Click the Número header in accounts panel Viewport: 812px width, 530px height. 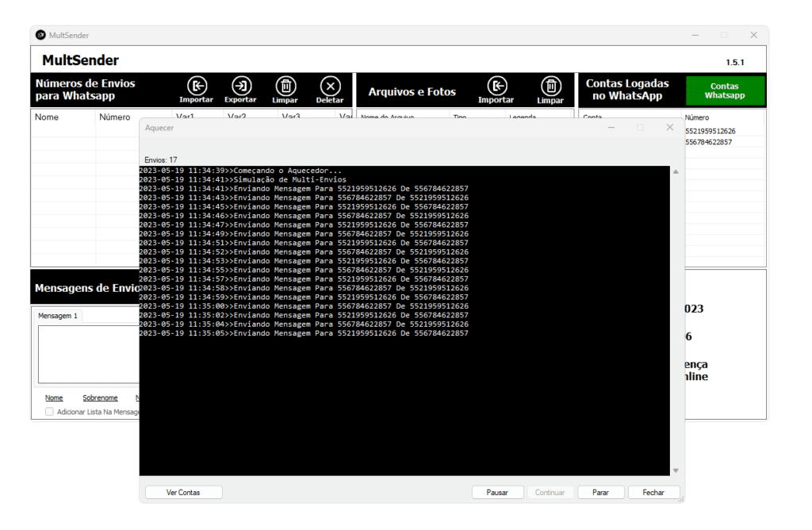(697, 117)
